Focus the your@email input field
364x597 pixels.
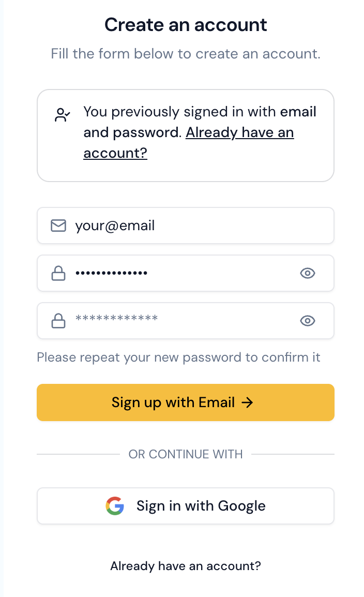196,226
